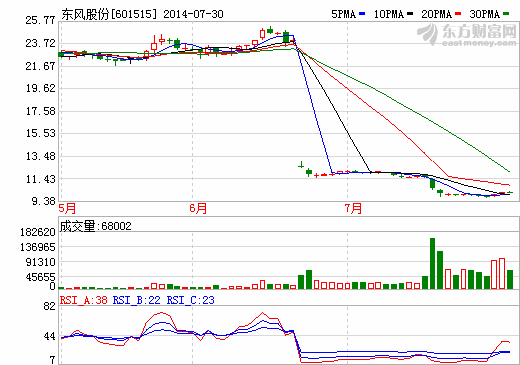Click the 182620 volume axis value
The image size is (520, 365).
click(38, 232)
